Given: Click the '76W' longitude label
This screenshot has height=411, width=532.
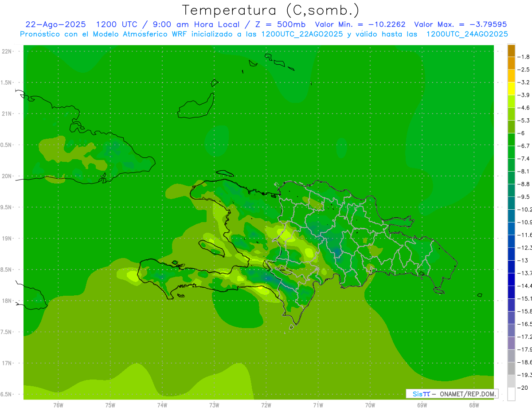Looking at the screenshot, I should click(58, 405).
